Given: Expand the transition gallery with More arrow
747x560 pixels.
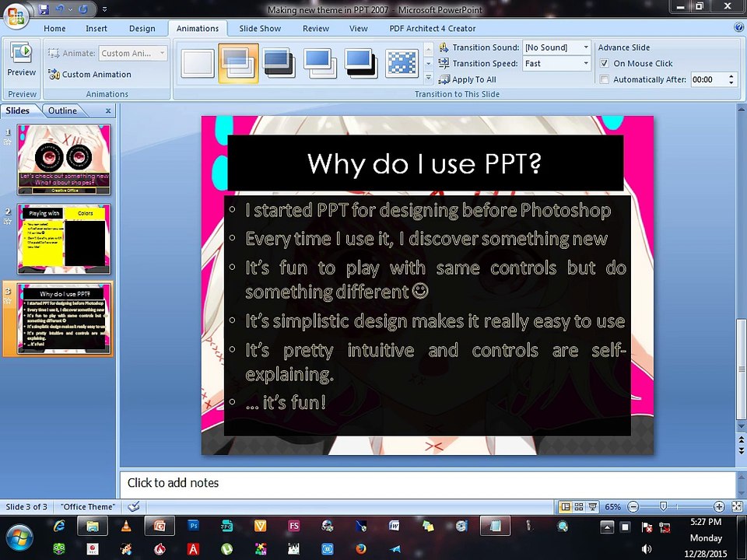Looking at the screenshot, I should coord(428,77).
